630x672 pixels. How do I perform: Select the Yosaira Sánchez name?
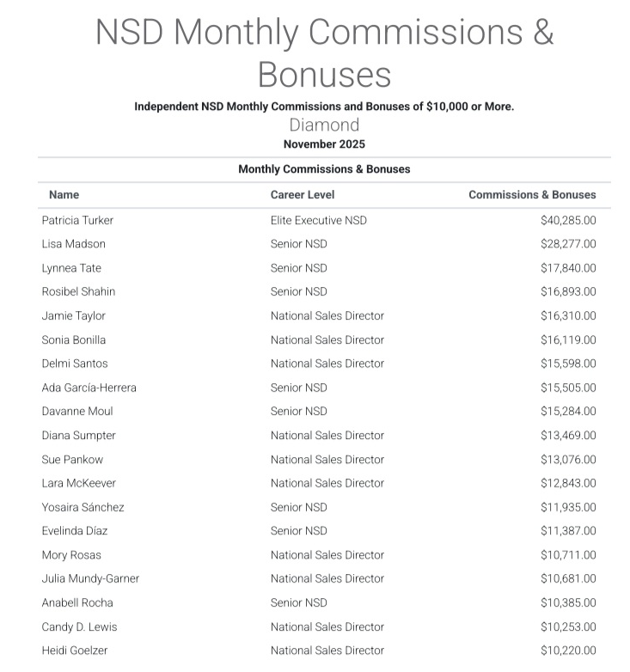click(x=83, y=507)
